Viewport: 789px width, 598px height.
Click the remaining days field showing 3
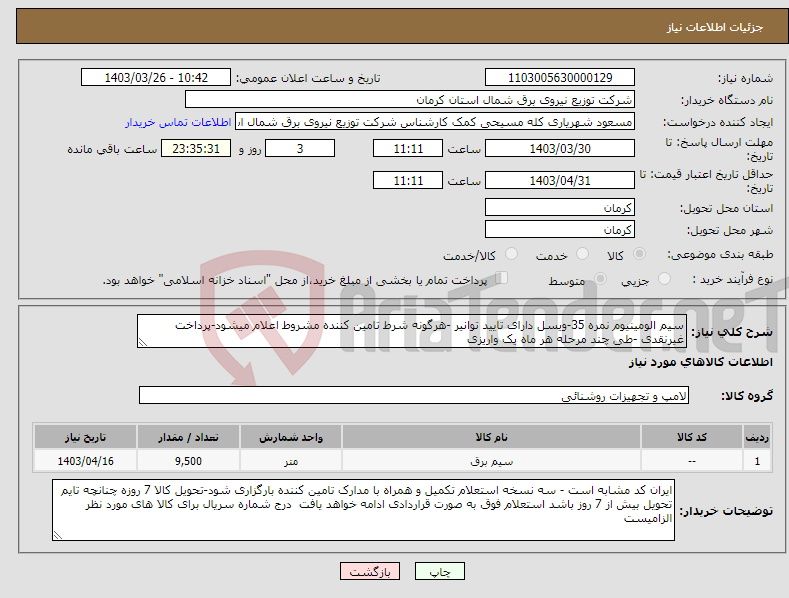click(x=300, y=148)
